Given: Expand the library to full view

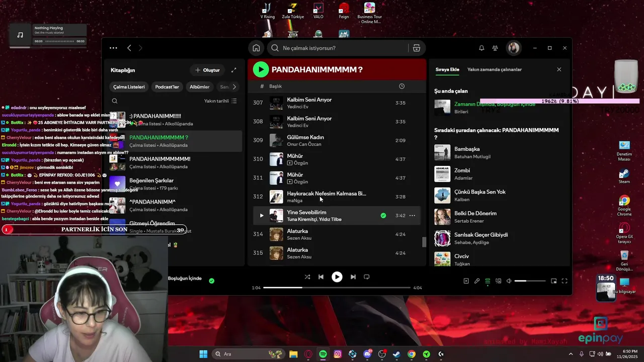Looking at the screenshot, I should pos(234,70).
